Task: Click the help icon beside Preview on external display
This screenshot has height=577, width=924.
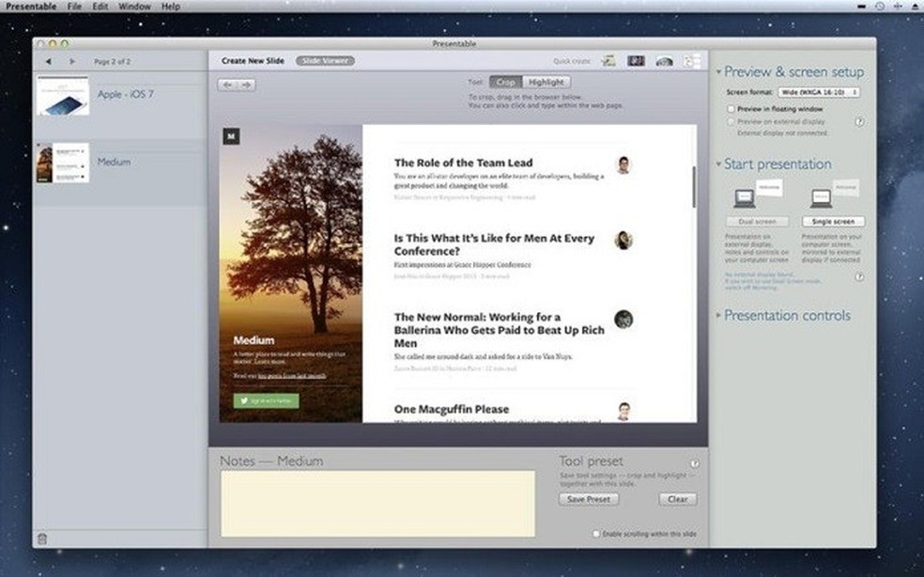Action: coord(860,122)
